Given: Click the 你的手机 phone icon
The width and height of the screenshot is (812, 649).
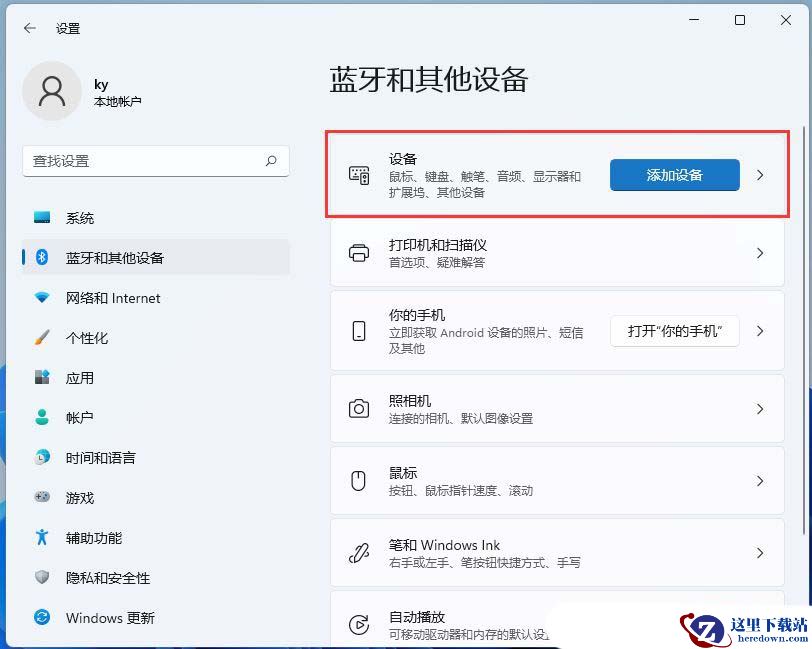Looking at the screenshot, I should tap(358, 331).
